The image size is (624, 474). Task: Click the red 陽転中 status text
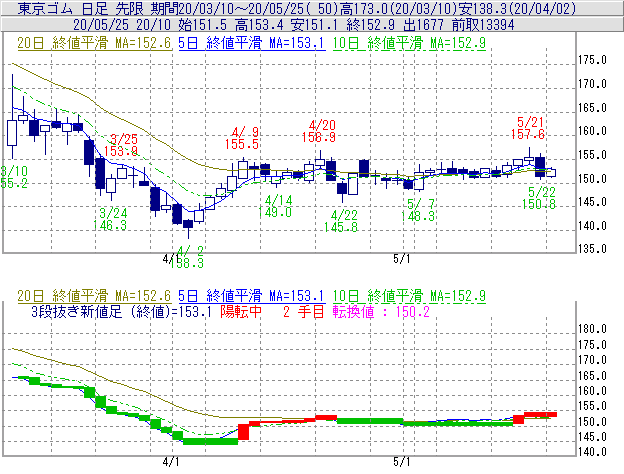[241, 312]
